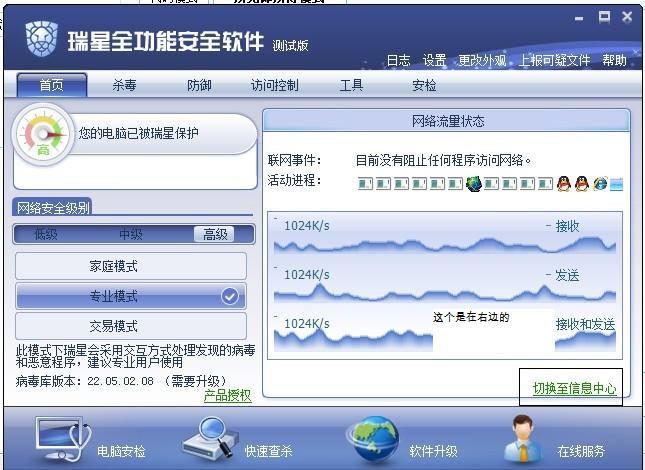Click the globe process icon in 活动进程
This screenshot has width=645, height=470.
coord(473,183)
